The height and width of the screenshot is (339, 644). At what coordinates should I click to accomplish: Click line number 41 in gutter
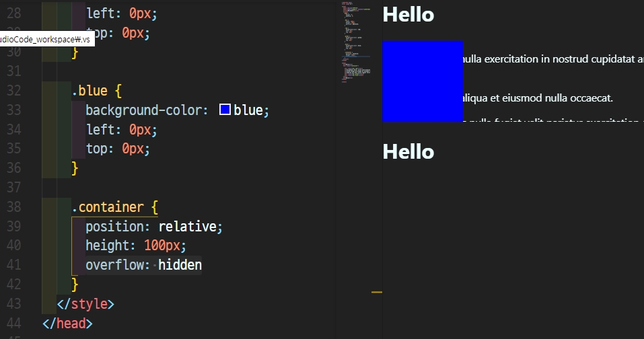14,265
